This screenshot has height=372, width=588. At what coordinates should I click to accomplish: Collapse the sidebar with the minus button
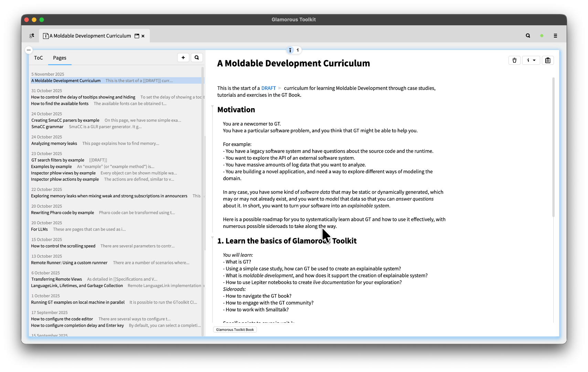pyautogui.click(x=29, y=50)
